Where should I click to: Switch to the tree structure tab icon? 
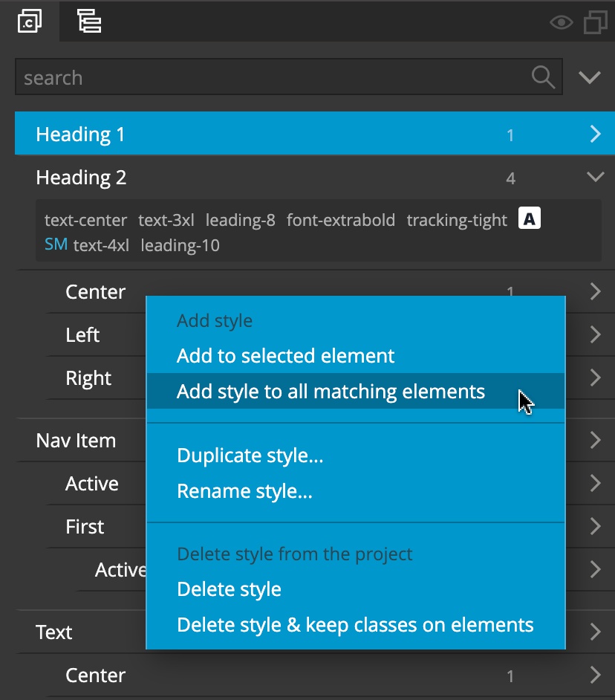coord(89,21)
